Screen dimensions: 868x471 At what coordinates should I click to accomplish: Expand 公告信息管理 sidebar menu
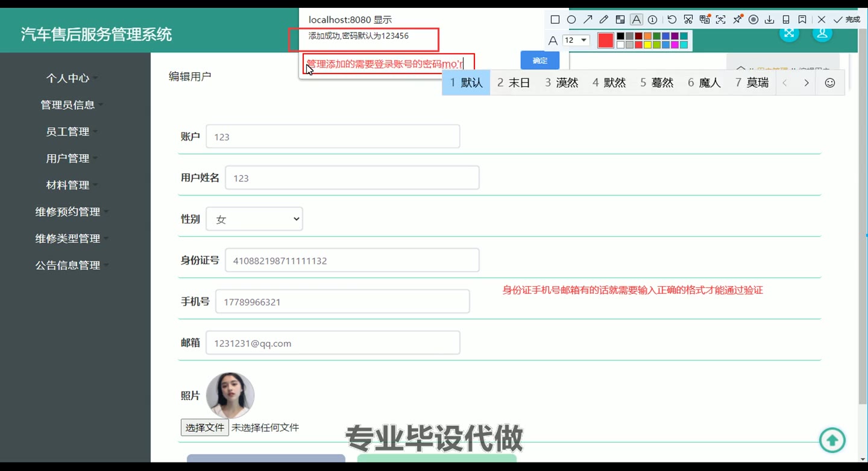(x=71, y=265)
